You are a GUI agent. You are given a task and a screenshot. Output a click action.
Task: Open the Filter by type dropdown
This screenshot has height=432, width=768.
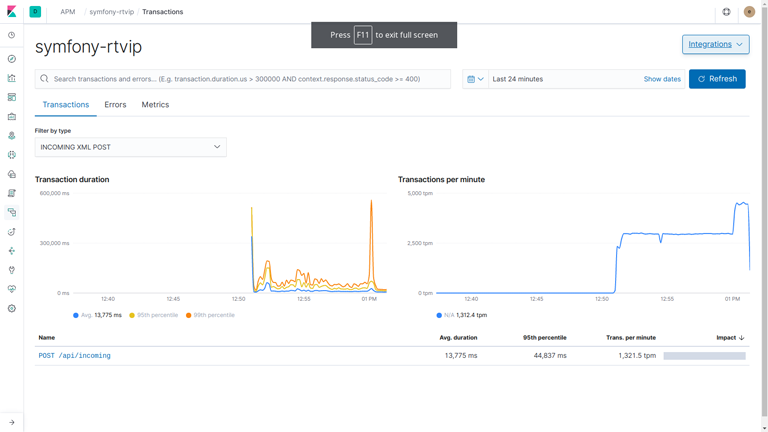130,147
